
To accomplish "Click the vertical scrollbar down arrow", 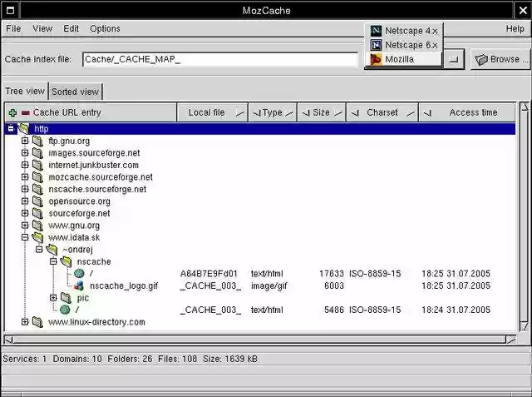I will click(525, 327).
